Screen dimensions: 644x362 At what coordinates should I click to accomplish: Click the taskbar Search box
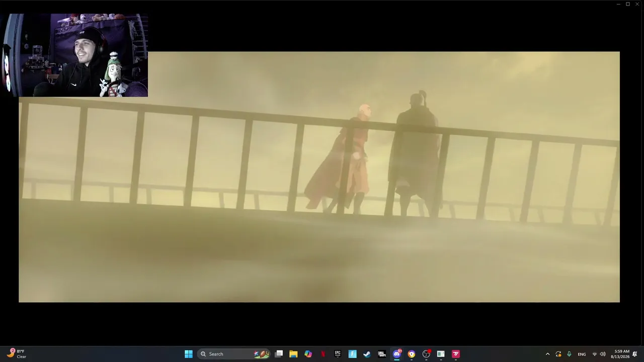234,354
